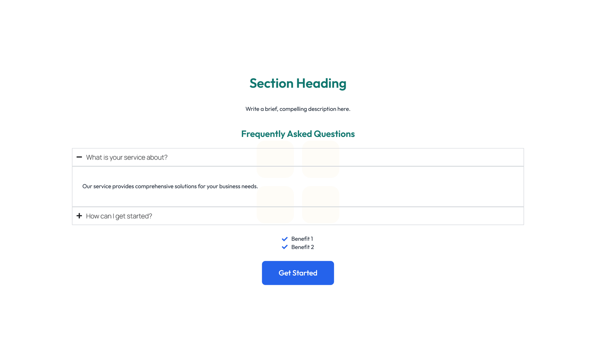Click the top-left decorative rounded square

pos(275,159)
